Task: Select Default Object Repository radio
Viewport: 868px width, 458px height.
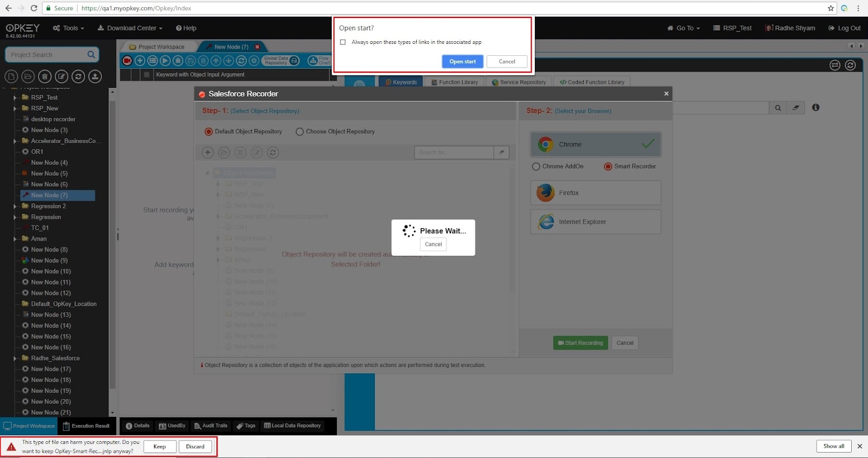Action: click(208, 132)
